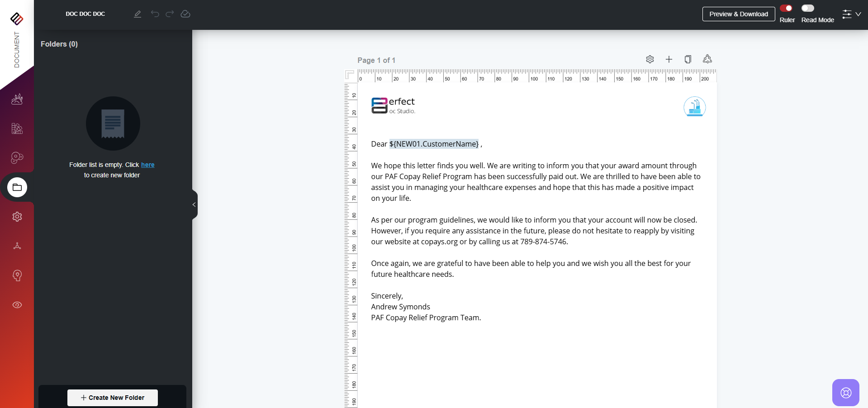Viewport: 868px width, 408px height.
Task: Click the redo arrow in the top bar
Action: click(x=170, y=14)
